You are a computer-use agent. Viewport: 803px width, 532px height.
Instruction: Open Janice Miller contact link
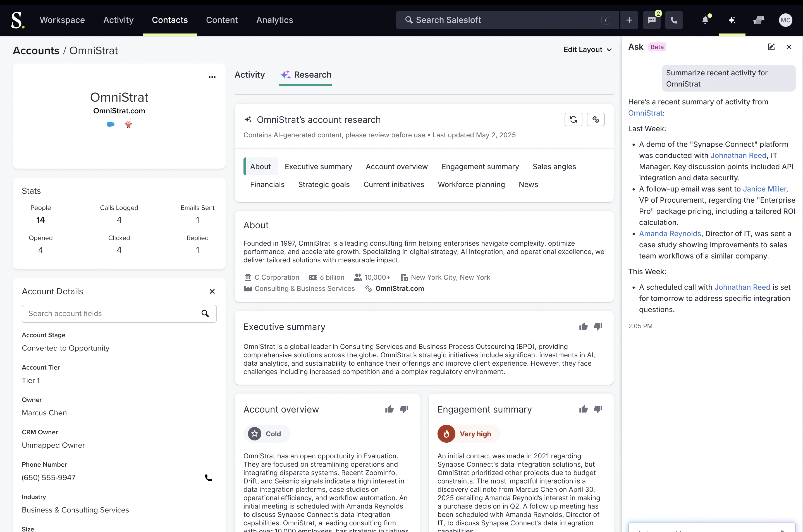click(x=764, y=189)
